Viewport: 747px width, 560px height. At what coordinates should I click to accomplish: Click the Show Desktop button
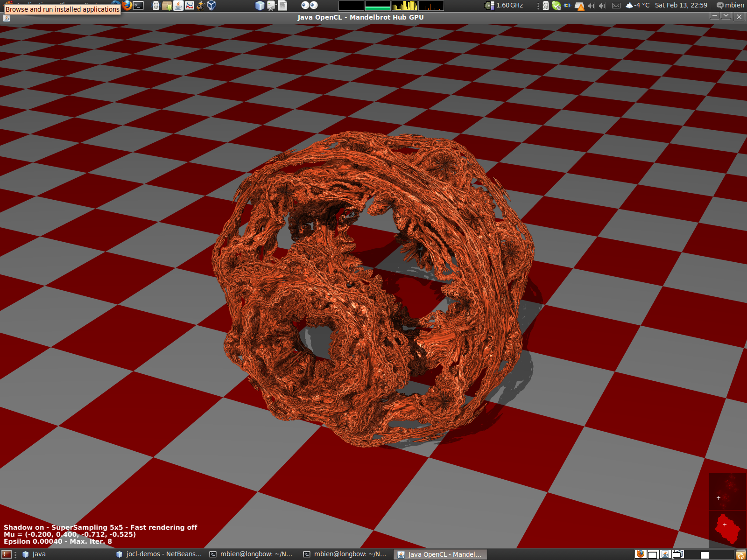(7, 554)
